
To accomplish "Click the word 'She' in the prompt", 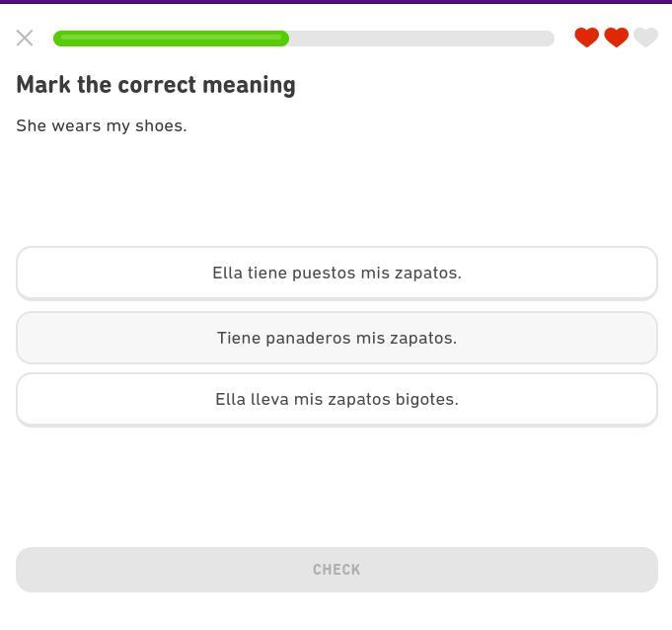I will (31, 126).
